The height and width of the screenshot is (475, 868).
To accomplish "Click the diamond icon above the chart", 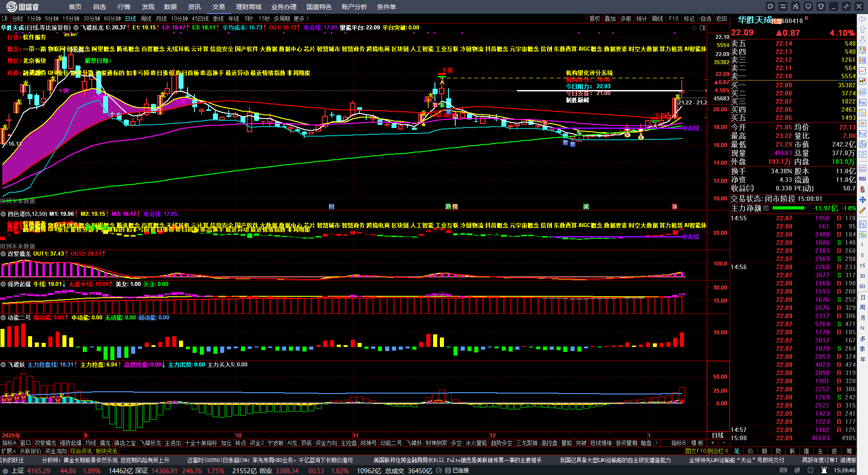I will [694, 28].
